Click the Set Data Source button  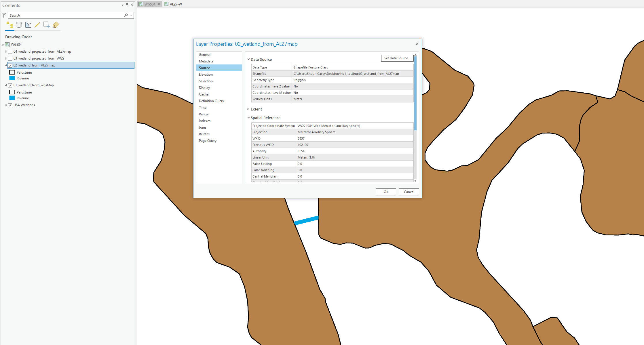point(397,58)
